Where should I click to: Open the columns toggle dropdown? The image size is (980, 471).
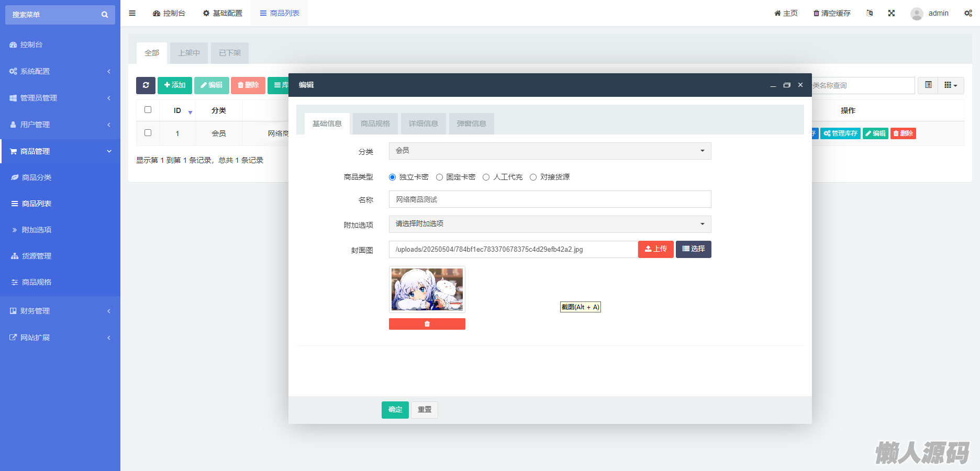pos(951,85)
